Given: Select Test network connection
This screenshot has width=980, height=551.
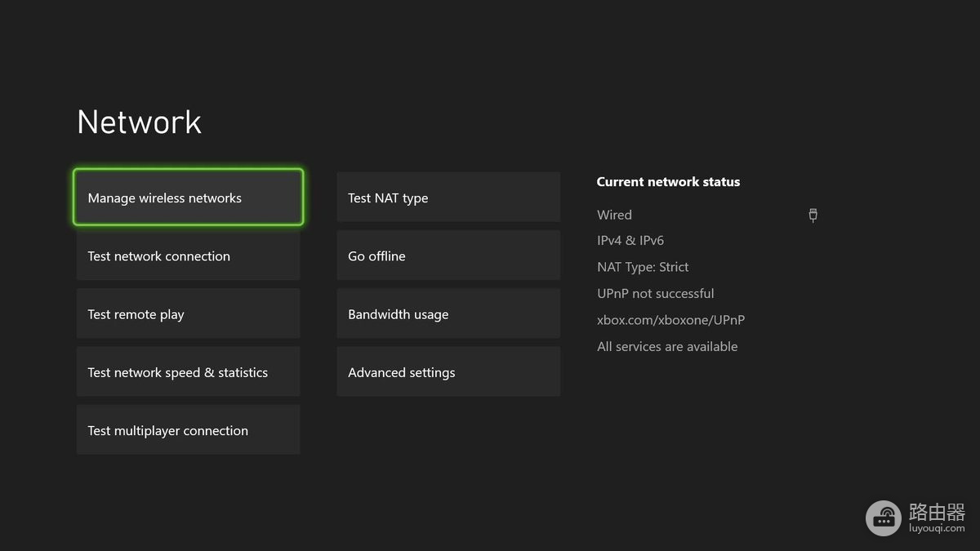Looking at the screenshot, I should (x=188, y=256).
